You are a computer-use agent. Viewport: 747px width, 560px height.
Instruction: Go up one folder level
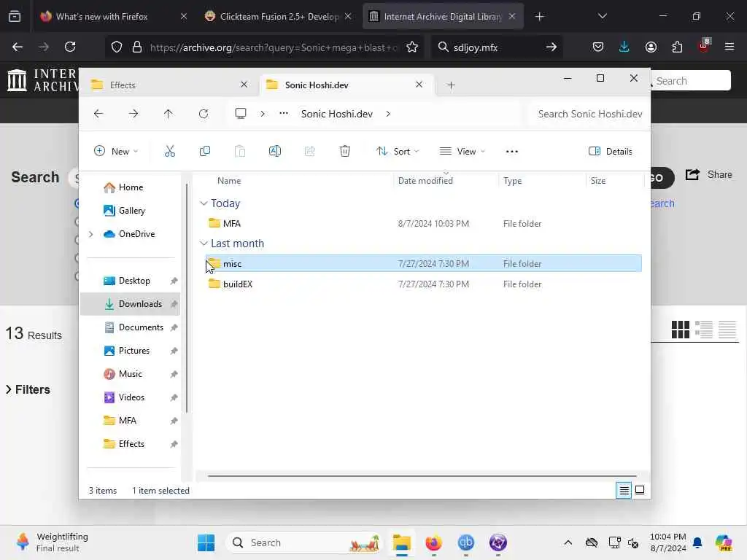[169, 114]
